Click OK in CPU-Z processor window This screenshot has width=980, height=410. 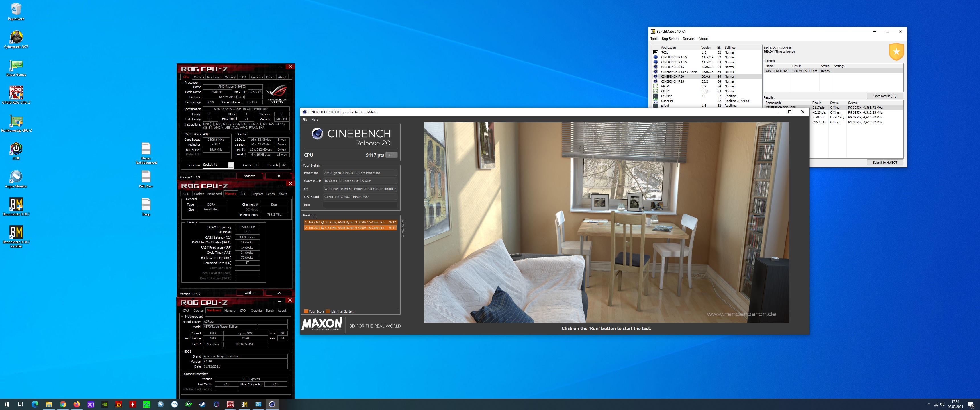pos(278,176)
